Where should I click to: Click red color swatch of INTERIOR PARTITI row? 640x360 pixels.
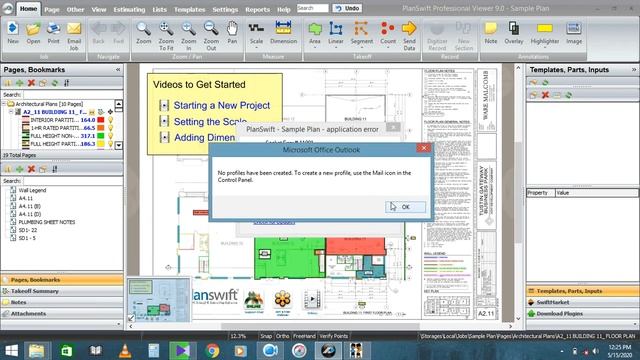(100, 120)
